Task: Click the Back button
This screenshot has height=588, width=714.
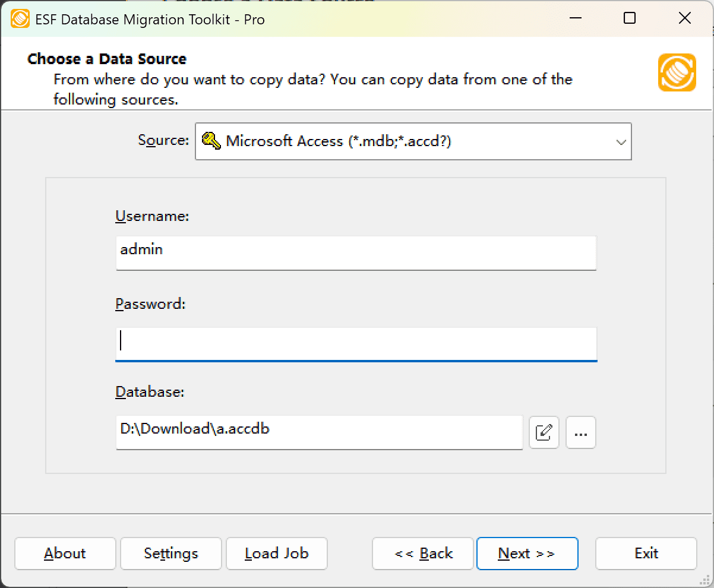Action: point(422,553)
